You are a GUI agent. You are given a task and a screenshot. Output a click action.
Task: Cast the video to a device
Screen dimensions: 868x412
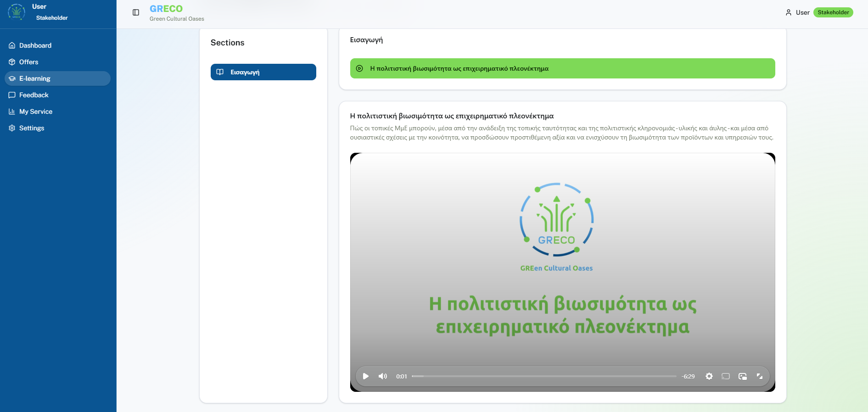(726, 376)
